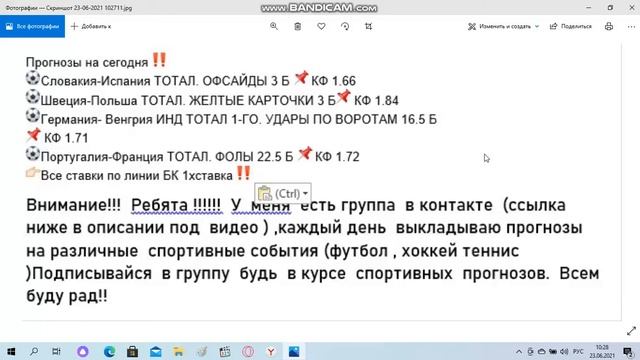Image resolution: width=640 pixels, height=360 pixels.
Task: Click the line Португалия-Франция ТОТАЛ. ФОЛЫ
Action: (x=192, y=156)
